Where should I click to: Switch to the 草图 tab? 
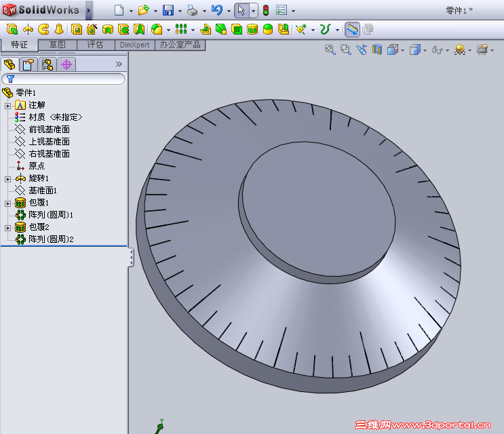click(x=57, y=45)
